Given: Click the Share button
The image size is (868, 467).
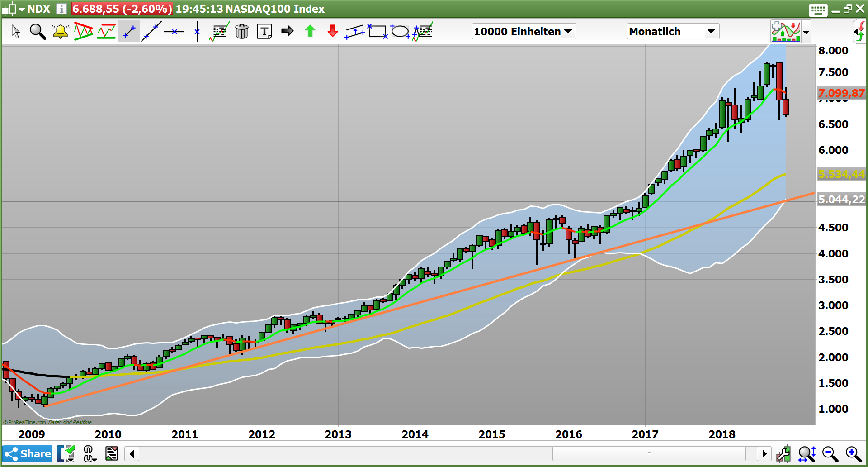Looking at the screenshot, I should pyautogui.click(x=28, y=454).
